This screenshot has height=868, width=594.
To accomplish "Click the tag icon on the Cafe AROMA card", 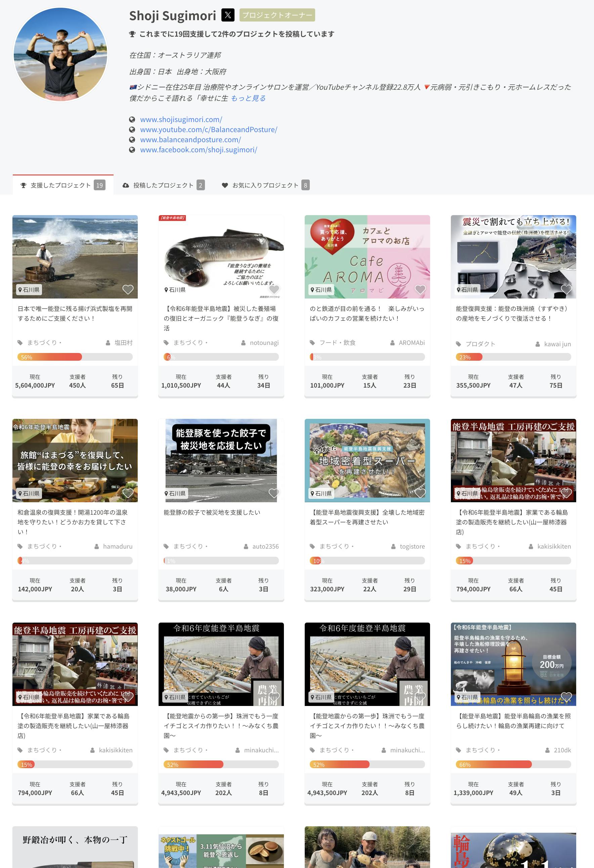I will 312,343.
